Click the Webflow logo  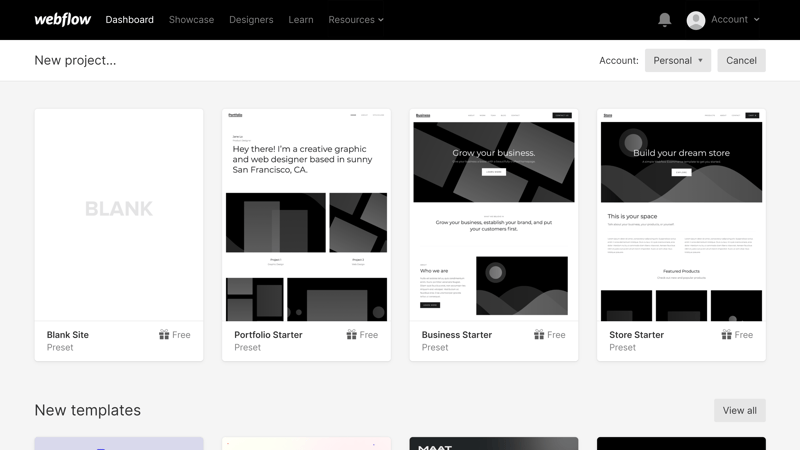click(62, 19)
